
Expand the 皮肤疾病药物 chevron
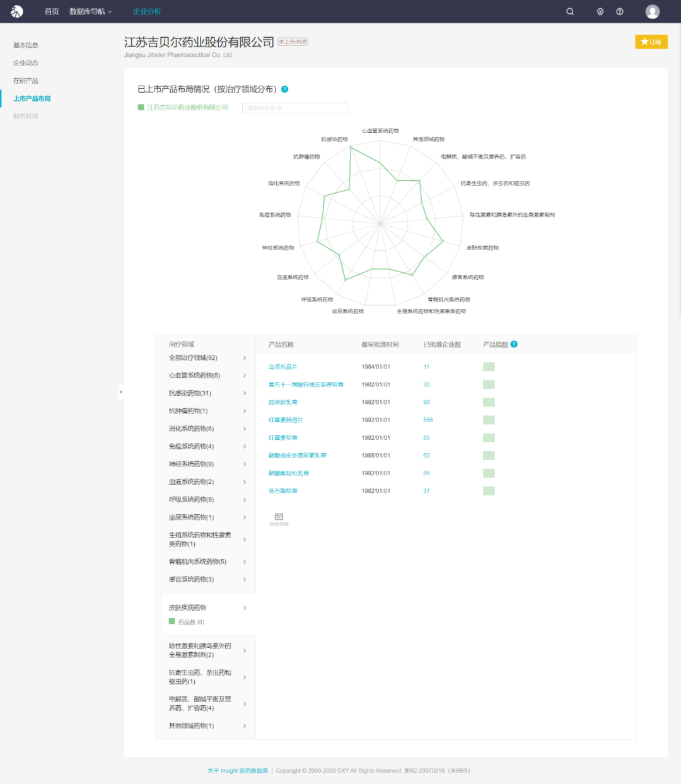tap(245, 608)
